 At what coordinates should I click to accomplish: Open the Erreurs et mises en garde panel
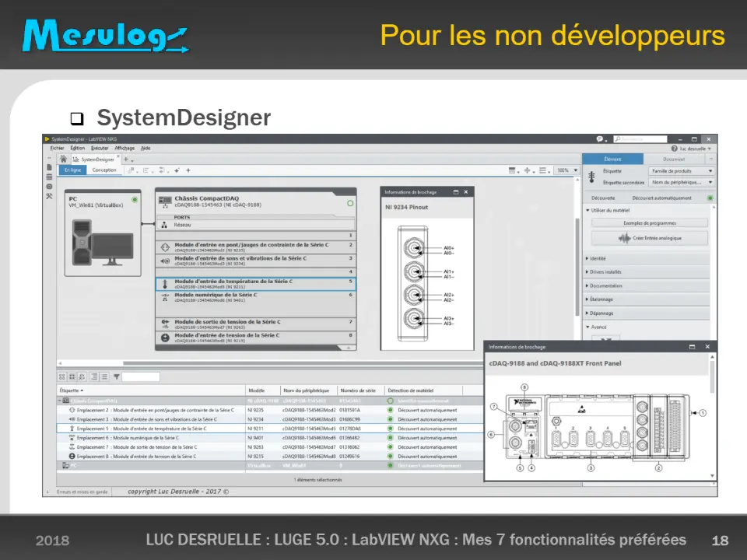click(82, 492)
